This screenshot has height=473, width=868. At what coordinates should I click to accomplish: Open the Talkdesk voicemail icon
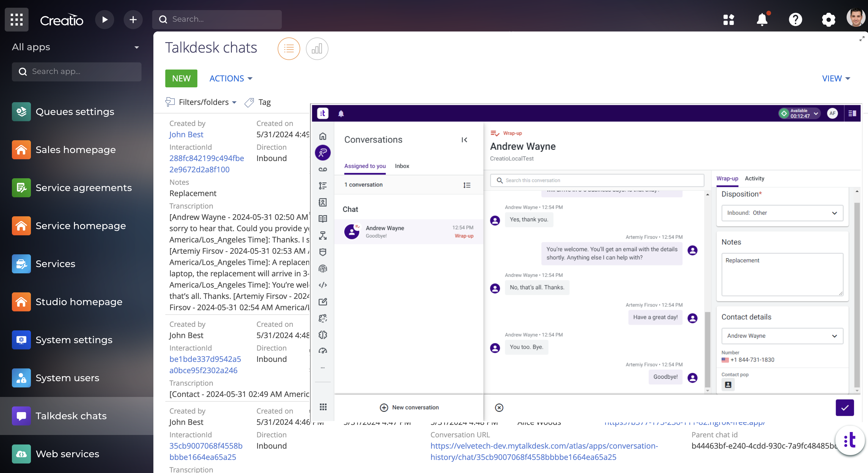323,169
